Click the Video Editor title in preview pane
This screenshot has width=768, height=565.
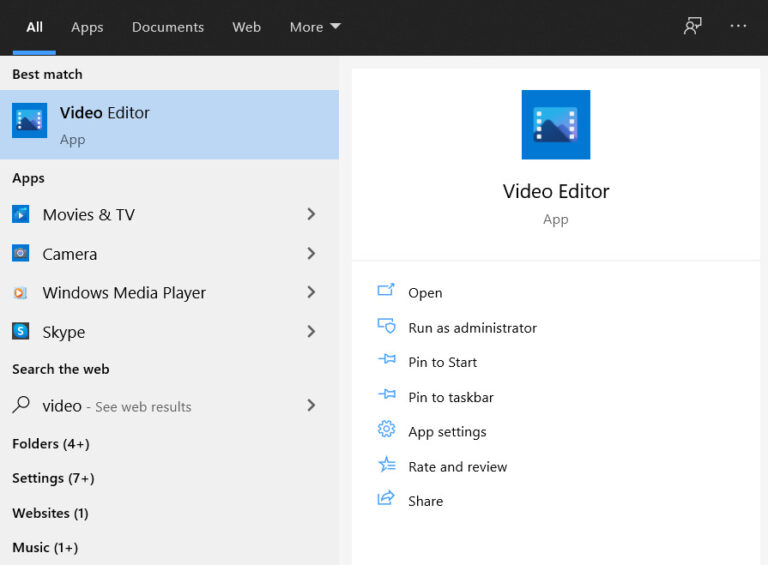pos(556,191)
